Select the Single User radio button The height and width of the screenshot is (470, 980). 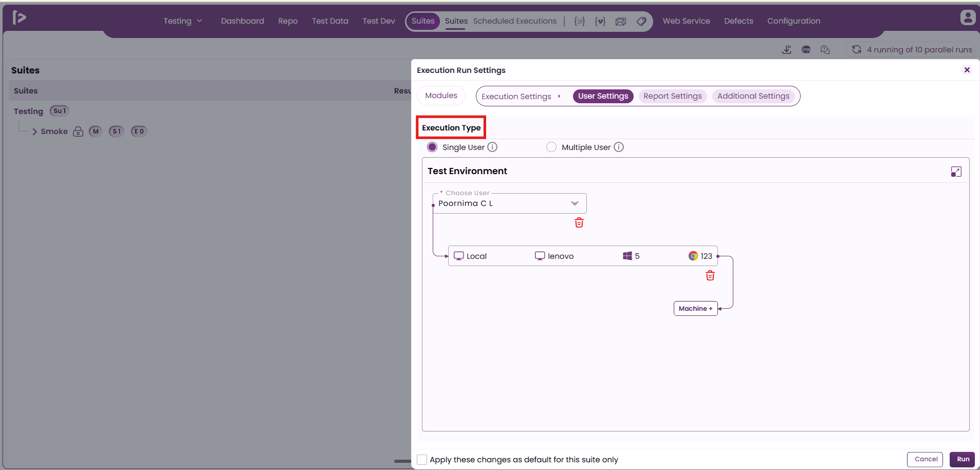pos(432,147)
